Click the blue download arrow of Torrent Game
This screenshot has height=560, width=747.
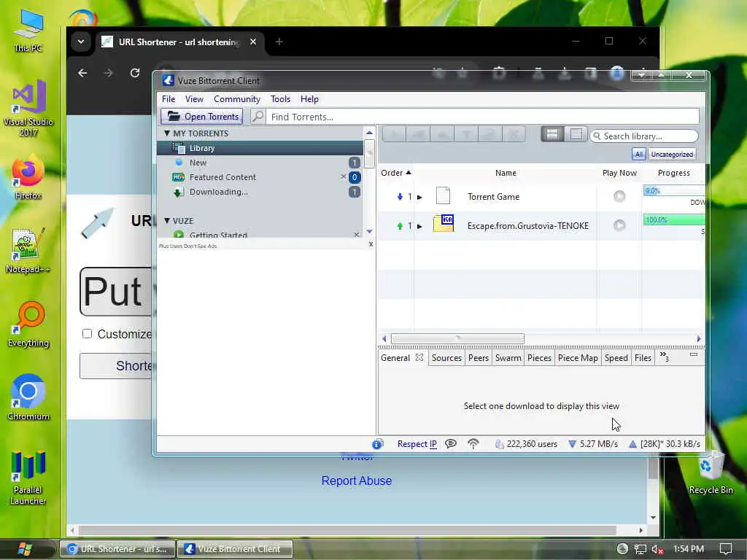(400, 197)
